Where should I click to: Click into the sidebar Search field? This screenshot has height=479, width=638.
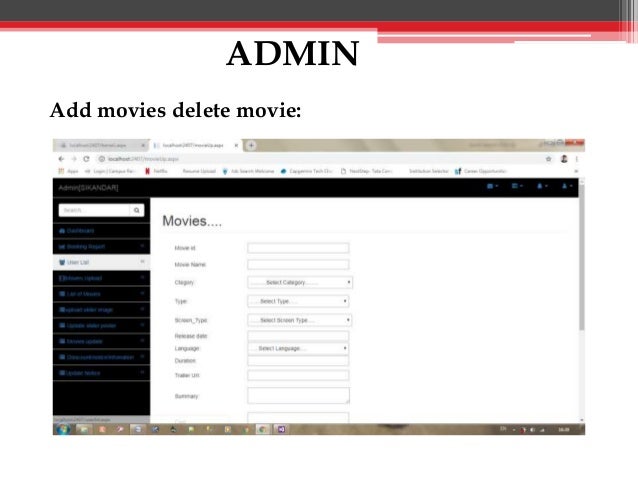[x=94, y=210]
